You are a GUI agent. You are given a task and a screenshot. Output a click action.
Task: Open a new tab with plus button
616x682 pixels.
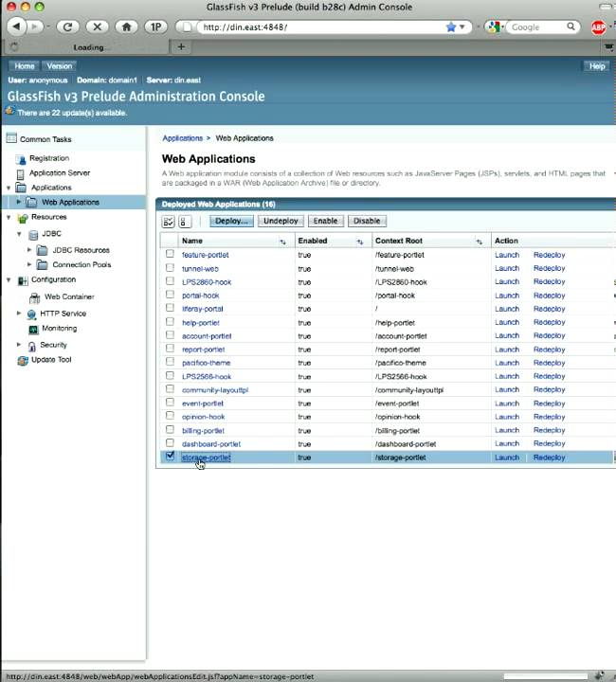coord(181,46)
